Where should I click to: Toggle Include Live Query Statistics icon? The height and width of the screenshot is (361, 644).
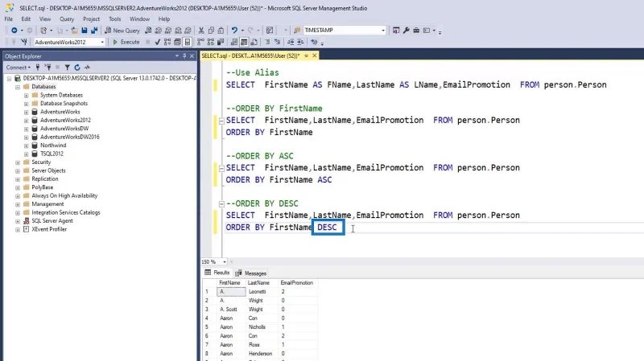[211, 42]
